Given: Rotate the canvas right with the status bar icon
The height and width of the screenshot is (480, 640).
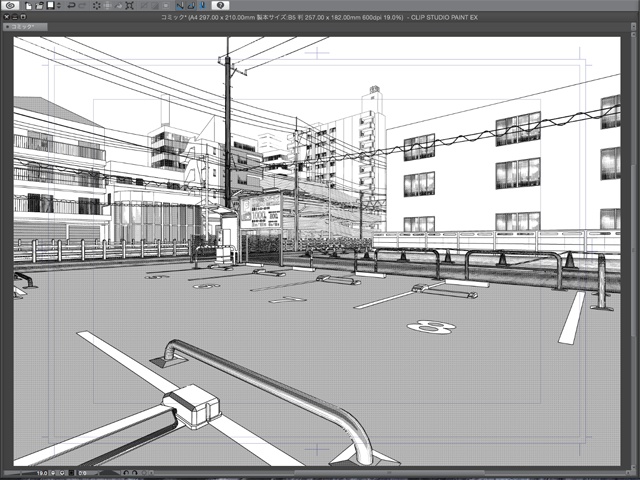Looking at the screenshot, I should coord(135,473).
